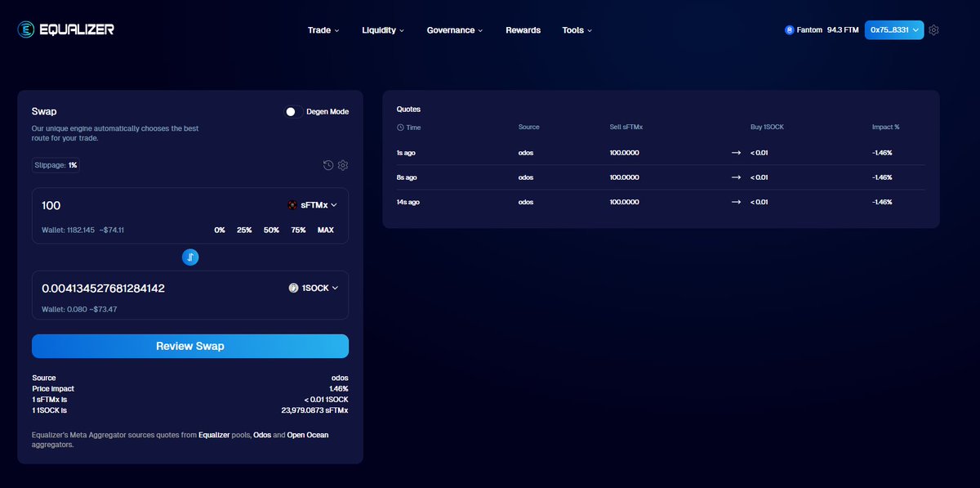The image size is (980, 488).
Task: Open the 1SOCK token selector
Action: pyautogui.click(x=314, y=288)
